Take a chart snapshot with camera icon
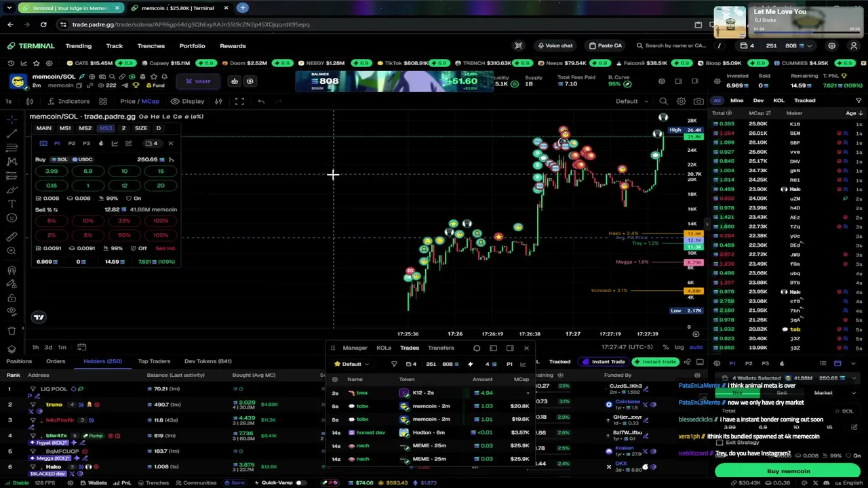This screenshot has width=868, height=488. (698, 102)
